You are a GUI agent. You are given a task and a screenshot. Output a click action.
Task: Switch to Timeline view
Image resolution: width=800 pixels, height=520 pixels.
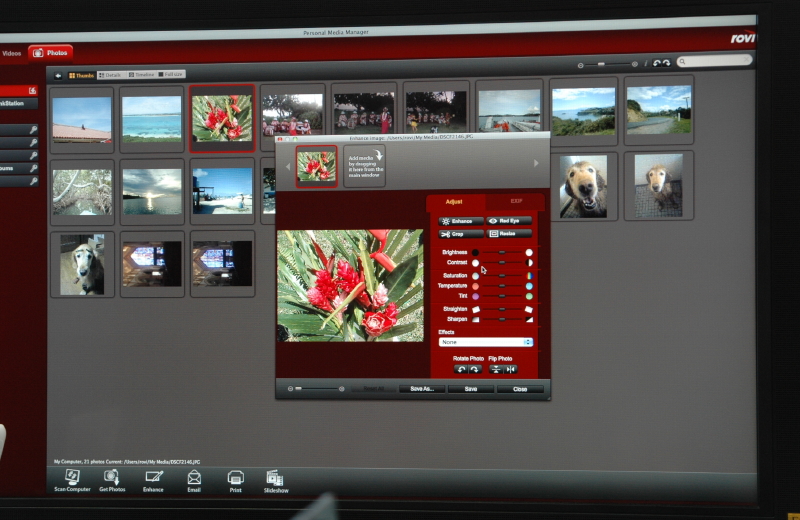[x=141, y=75]
